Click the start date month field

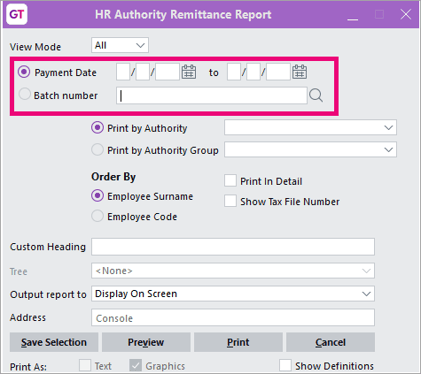pyautogui.click(x=143, y=72)
